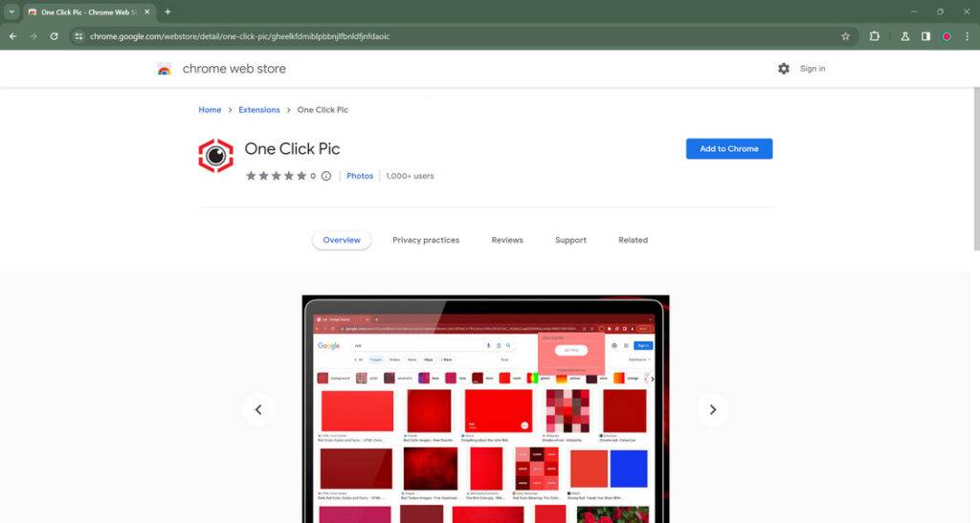View site information icon in address bar
This screenshot has height=523, width=980.
click(x=78, y=36)
